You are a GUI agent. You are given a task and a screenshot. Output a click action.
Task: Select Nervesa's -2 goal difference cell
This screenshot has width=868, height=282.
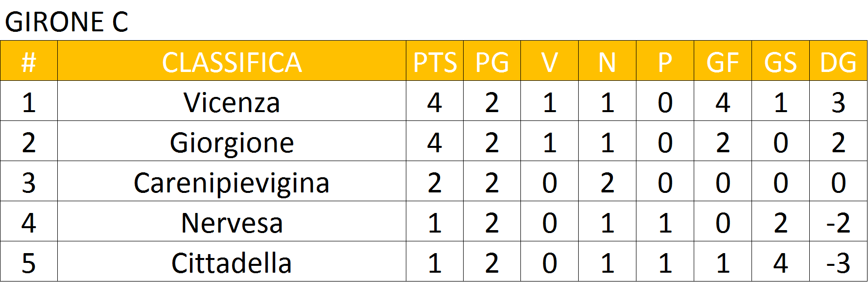pyautogui.click(x=838, y=222)
